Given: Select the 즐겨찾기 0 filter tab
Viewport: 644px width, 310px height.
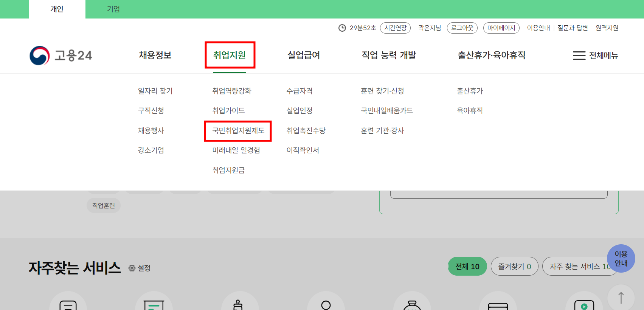Looking at the screenshot, I should click(514, 267).
